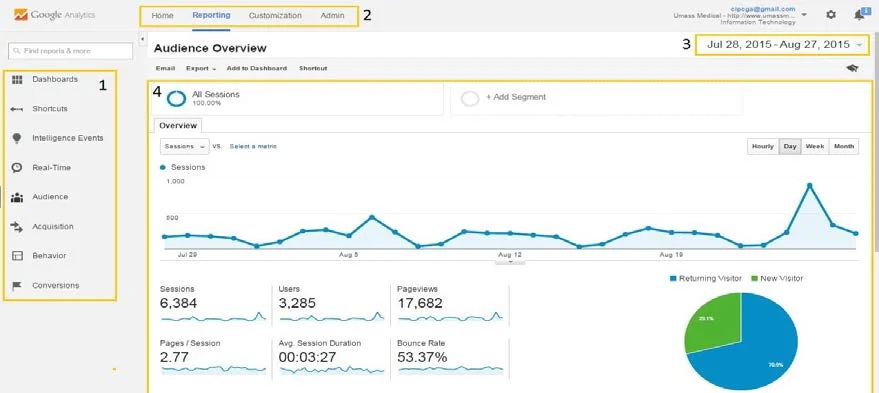Switch the chart to Week view
The height and width of the screenshot is (393, 879).
point(815,146)
